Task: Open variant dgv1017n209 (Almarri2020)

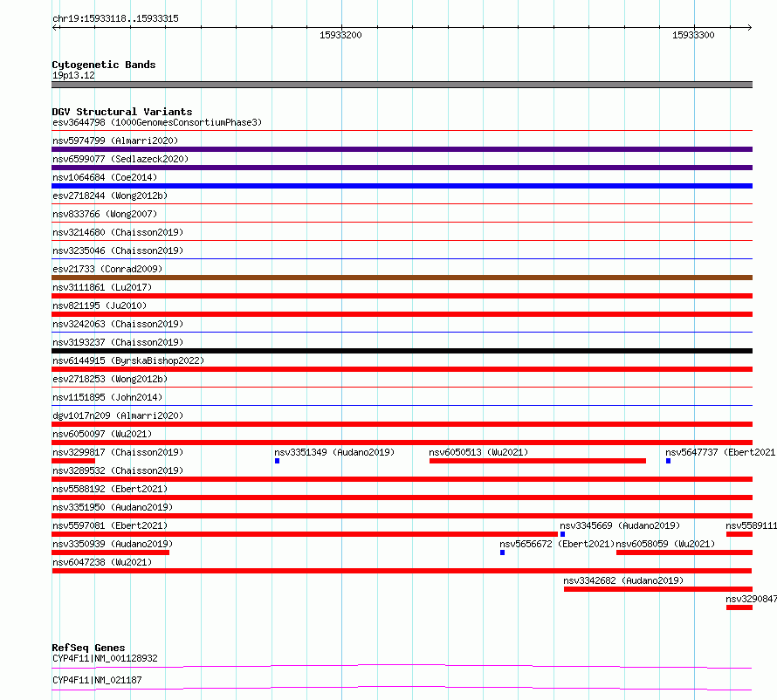Action: pos(118,415)
